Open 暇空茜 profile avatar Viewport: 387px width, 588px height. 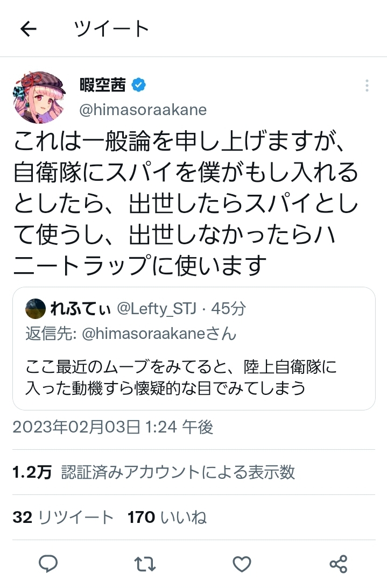(39, 97)
